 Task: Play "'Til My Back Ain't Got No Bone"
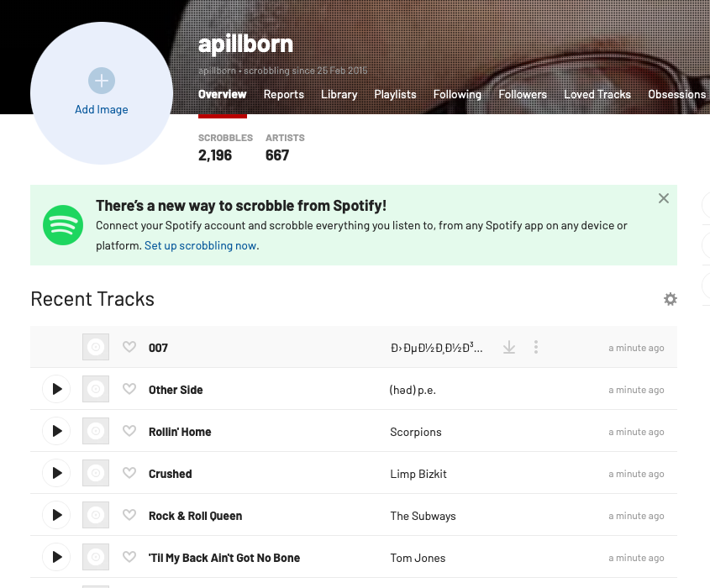pyautogui.click(x=55, y=557)
